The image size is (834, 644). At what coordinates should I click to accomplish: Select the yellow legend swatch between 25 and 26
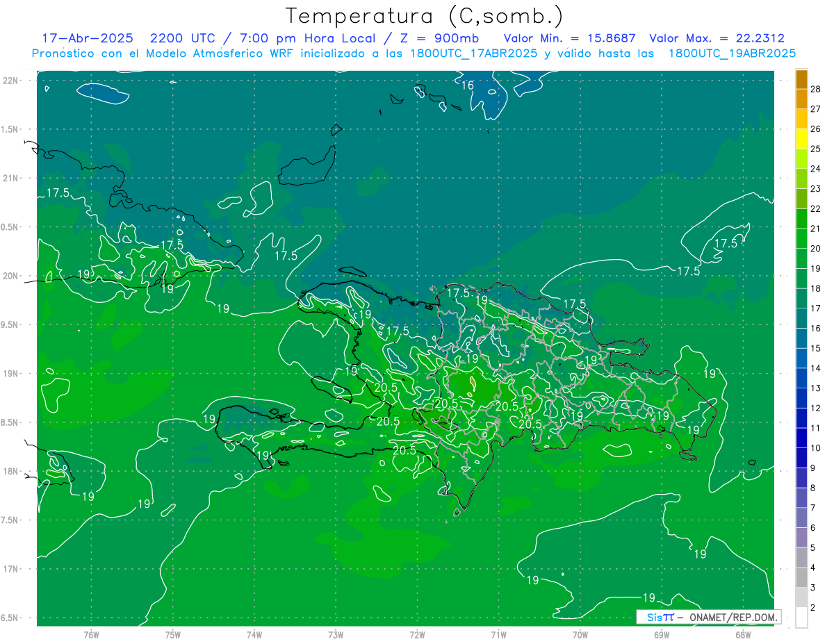801,139
